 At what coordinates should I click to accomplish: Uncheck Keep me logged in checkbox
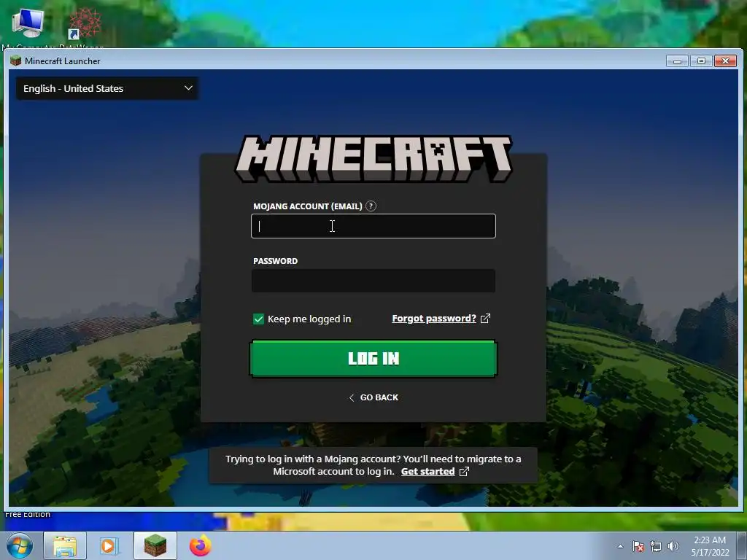click(x=258, y=319)
